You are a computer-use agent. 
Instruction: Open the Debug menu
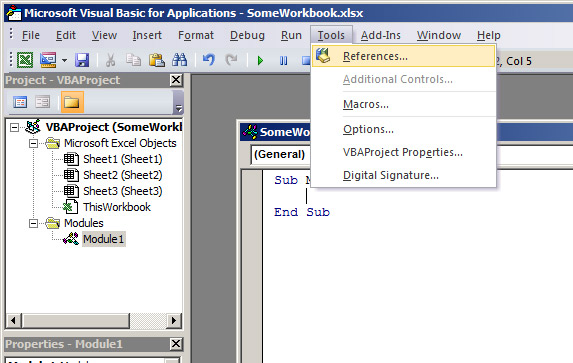[x=247, y=35]
